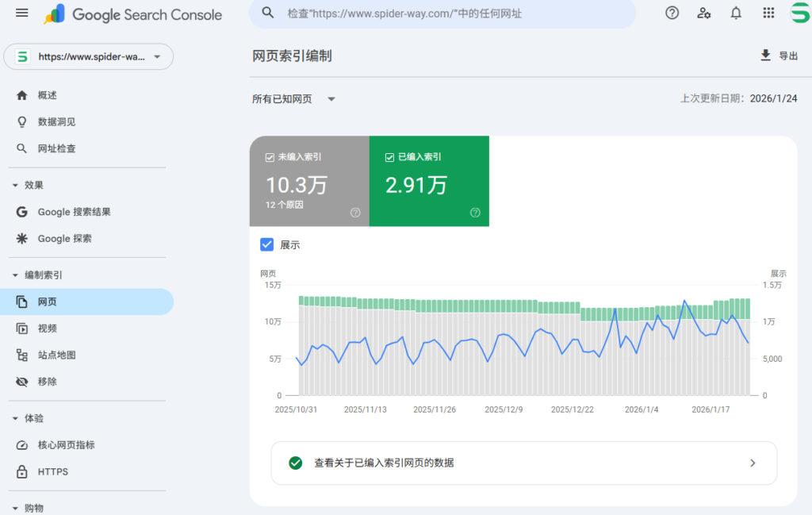
Task: Open 查看关于已编入索引网页的数据 link
Action: [x=523, y=463]
